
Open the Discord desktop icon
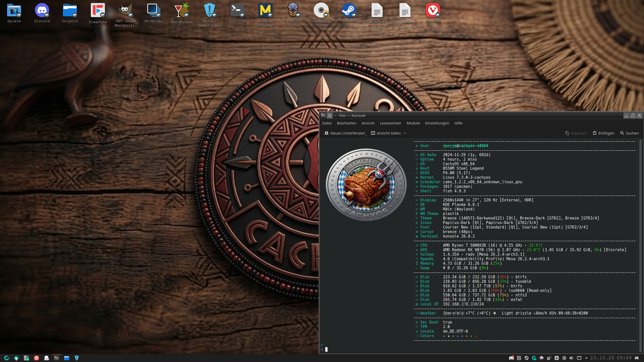(x=42, y=13)
